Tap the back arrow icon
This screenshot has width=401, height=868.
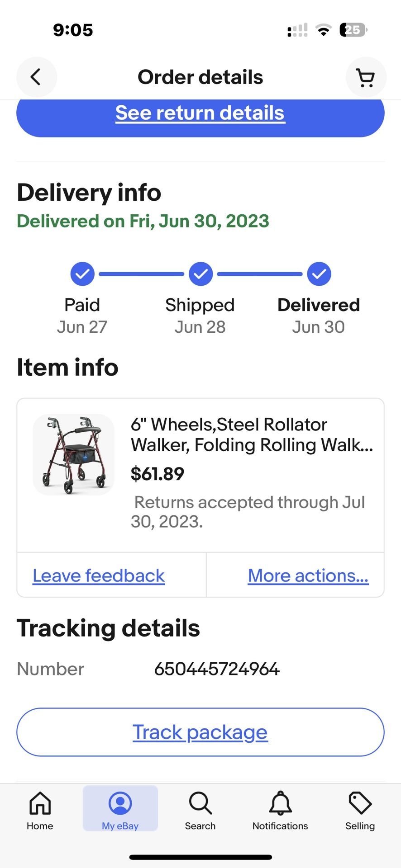tap(36, 77)
